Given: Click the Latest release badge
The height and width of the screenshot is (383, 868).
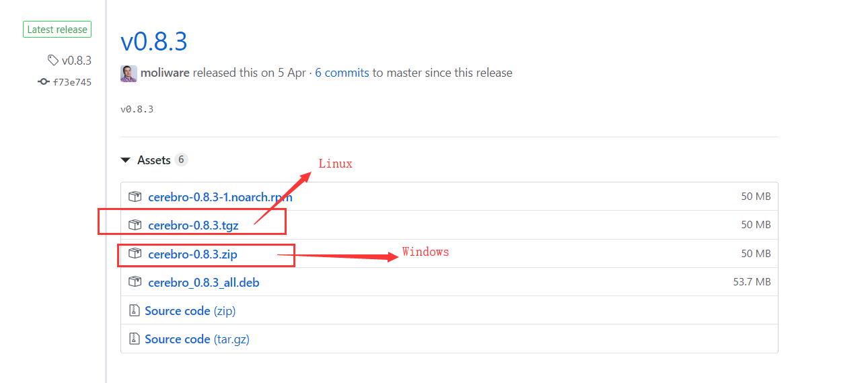Looking at the screenshot, I should (x=57, y=30).
